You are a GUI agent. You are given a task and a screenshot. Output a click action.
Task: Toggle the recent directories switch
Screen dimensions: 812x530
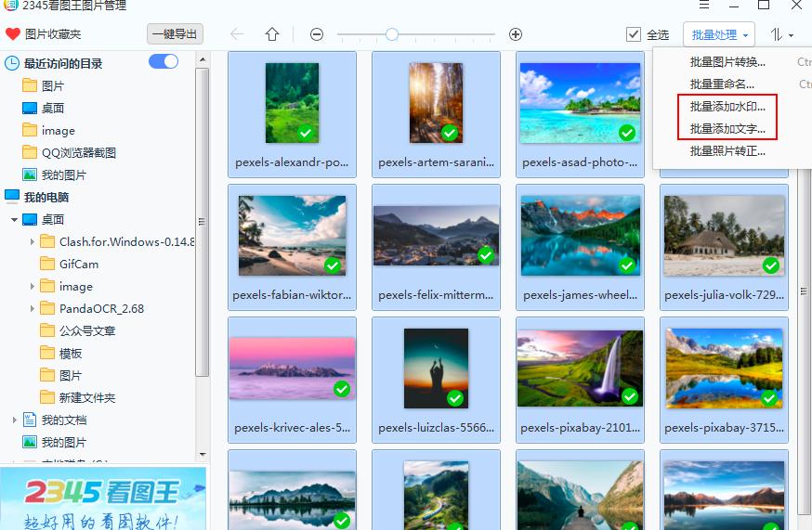point(164,61)
